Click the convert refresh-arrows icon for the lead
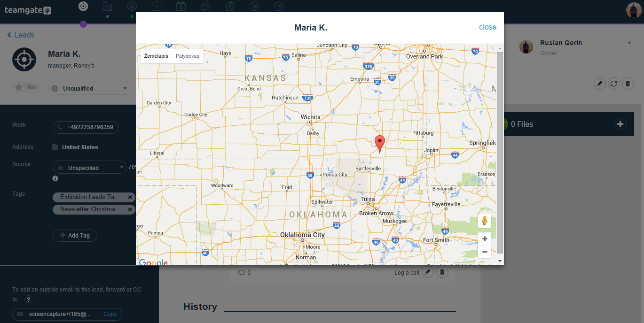644x323 pixels. [x=613, y=84]
